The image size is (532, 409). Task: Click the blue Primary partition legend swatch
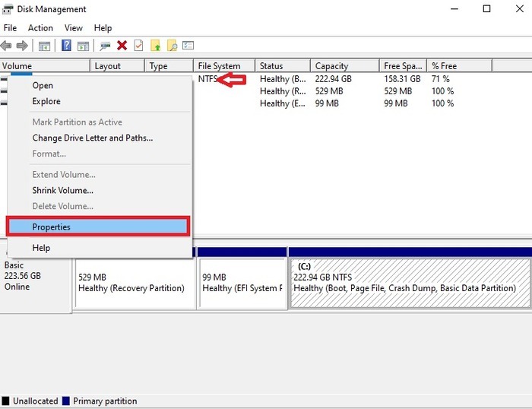pyautogui.click(x=67, y=401)
